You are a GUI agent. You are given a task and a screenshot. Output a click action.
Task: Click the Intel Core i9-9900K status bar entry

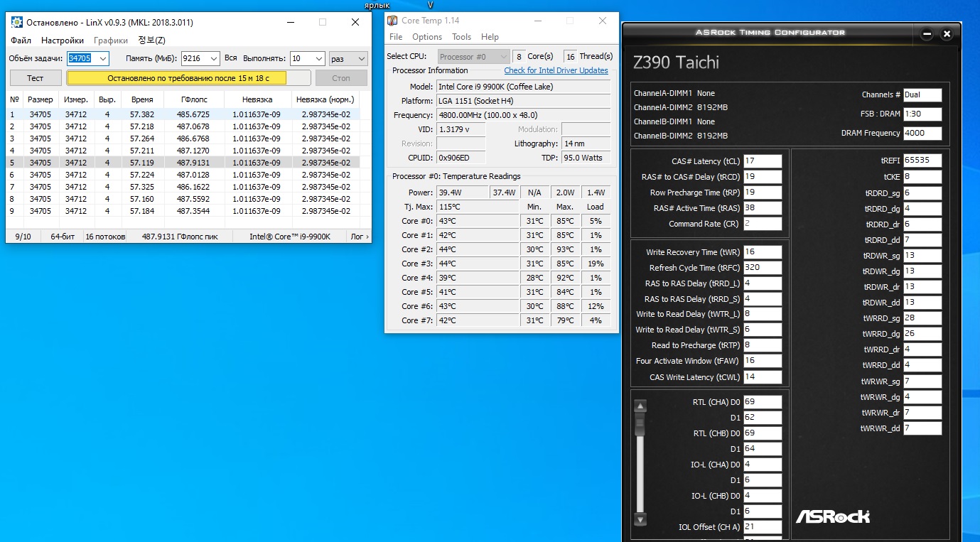tap(289, 237)
